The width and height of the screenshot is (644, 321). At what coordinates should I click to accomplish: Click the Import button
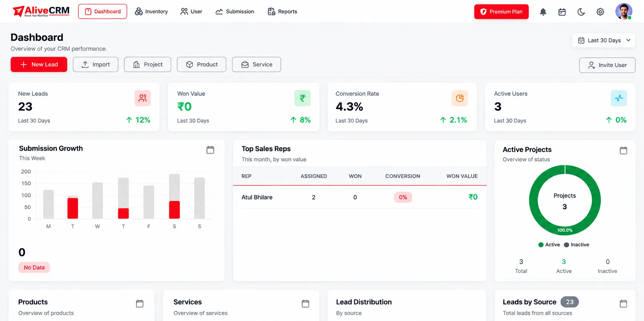tap(96, 65)
